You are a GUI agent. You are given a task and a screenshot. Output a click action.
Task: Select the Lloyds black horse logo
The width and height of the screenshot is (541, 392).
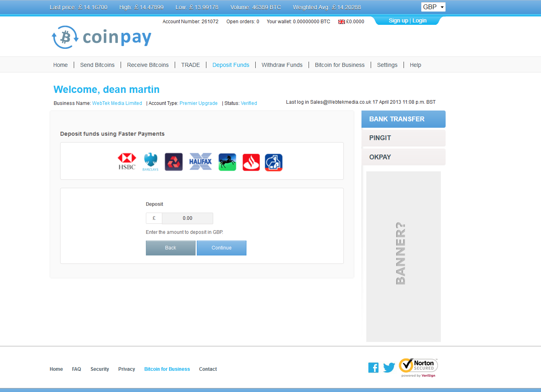227,162
